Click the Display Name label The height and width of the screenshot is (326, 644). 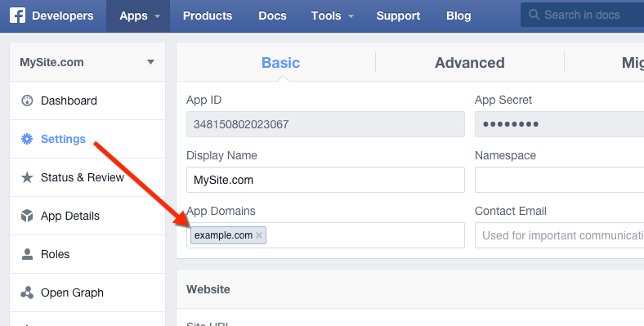click(x=221, y=155)
